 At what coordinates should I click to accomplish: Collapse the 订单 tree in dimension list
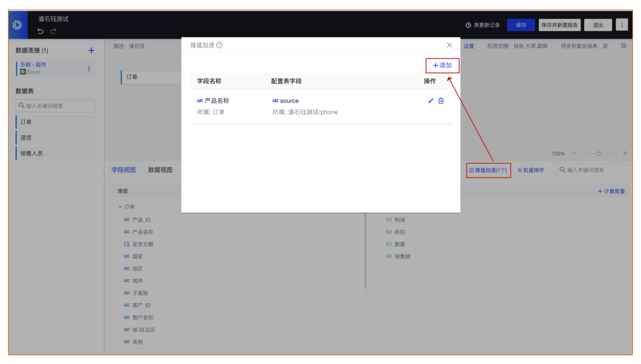pyautogui.click(x=120, y=206)
